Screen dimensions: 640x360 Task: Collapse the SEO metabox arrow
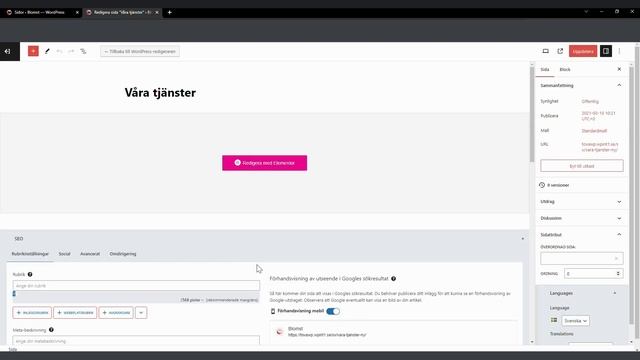[522, 238]
